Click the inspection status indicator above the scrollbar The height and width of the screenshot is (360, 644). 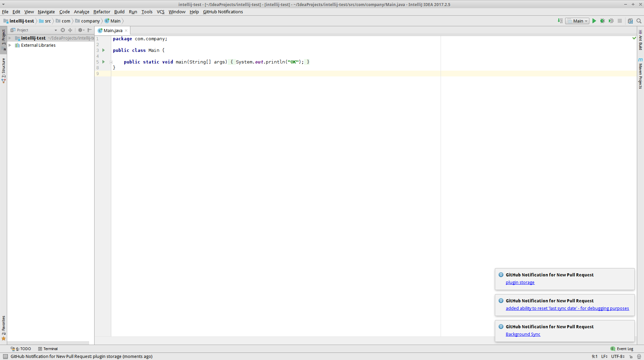click(x=634, y=38)
